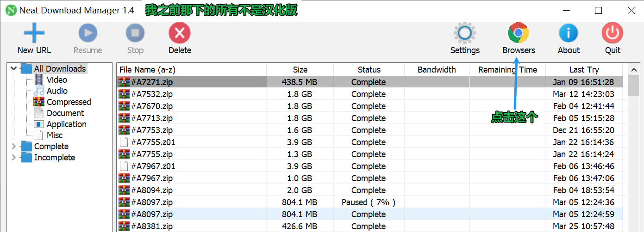Expand the Incomplete tree node
Viewport: 644px width, 232px height.
point(13,158)
